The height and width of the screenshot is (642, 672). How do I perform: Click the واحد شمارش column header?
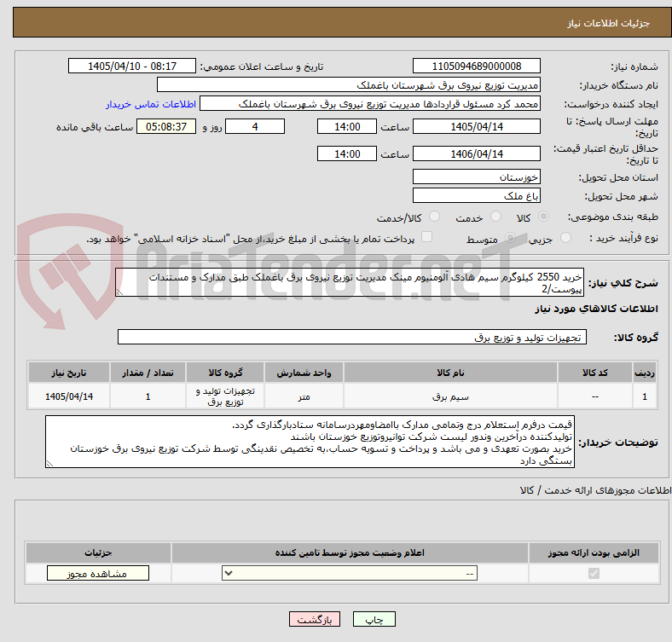click(304, 373)
